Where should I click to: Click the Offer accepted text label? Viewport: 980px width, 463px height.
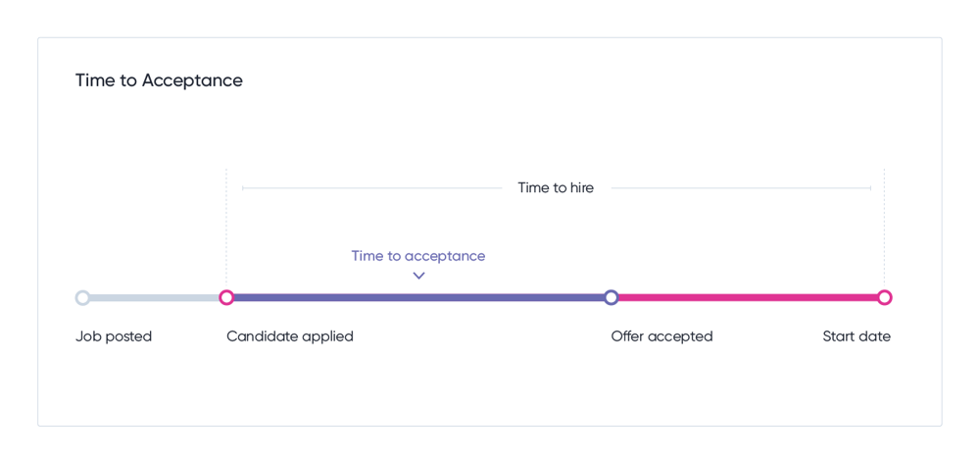[661, 336]
